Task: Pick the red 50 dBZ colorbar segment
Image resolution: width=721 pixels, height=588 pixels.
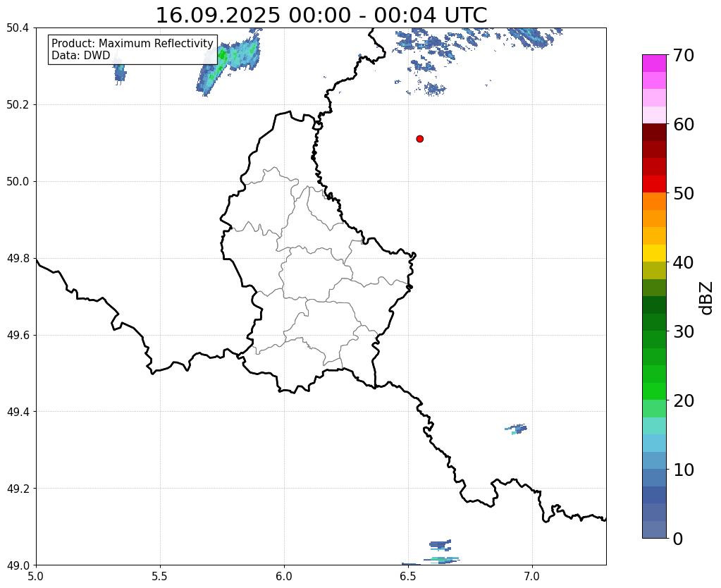Action: 654,184
